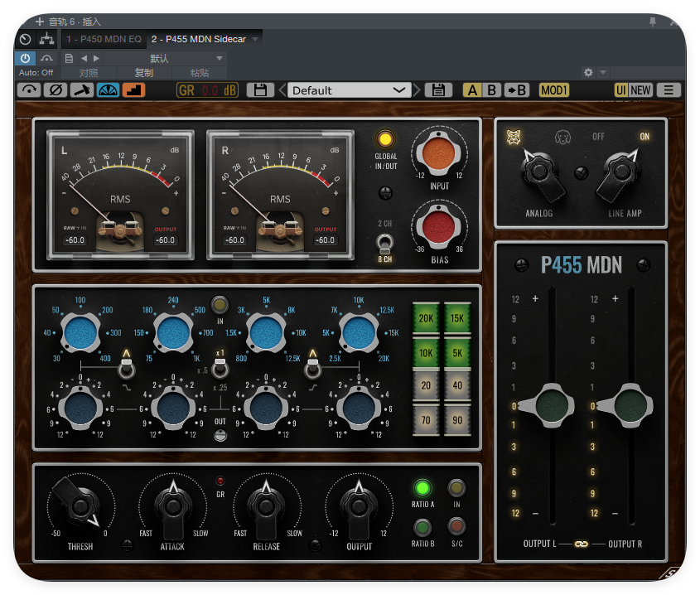The height and width of the screenshot is (595, 700).
Task: Select the 70 filter button
Action: (426, 420)
